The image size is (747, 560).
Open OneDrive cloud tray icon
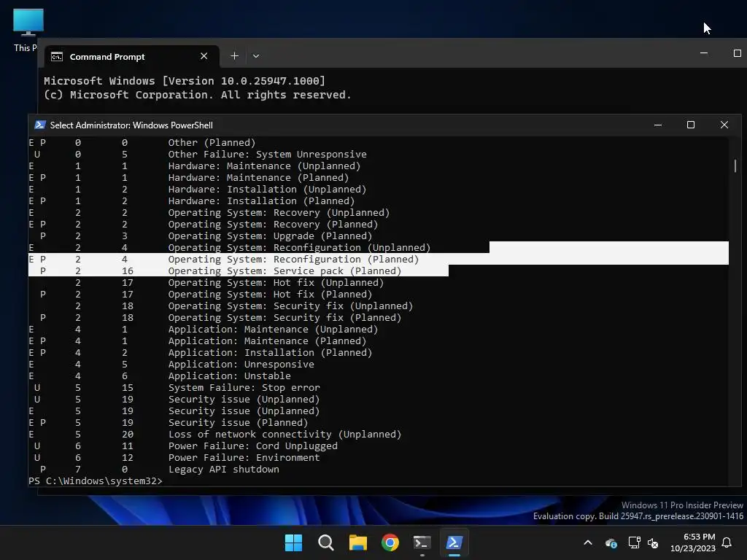(x=611, y=542)
